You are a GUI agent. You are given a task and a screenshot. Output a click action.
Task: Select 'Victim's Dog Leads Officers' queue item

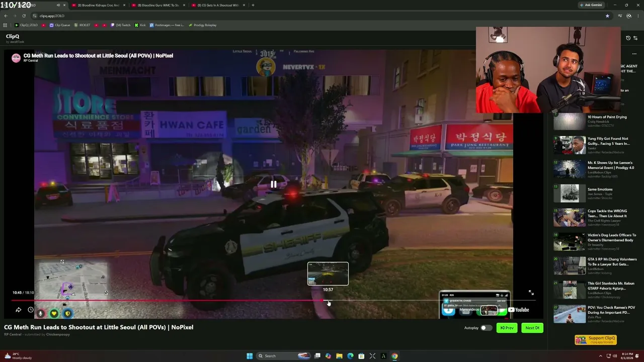coord(595,242)
